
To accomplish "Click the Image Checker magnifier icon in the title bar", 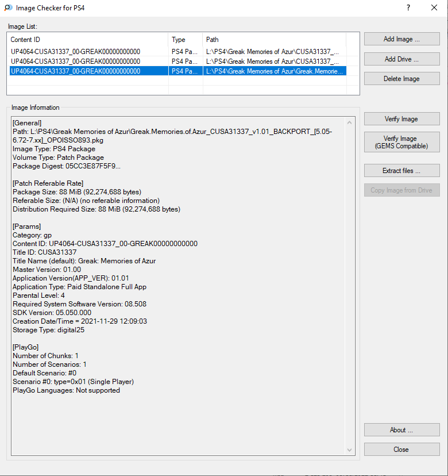I will pos(8,8).
